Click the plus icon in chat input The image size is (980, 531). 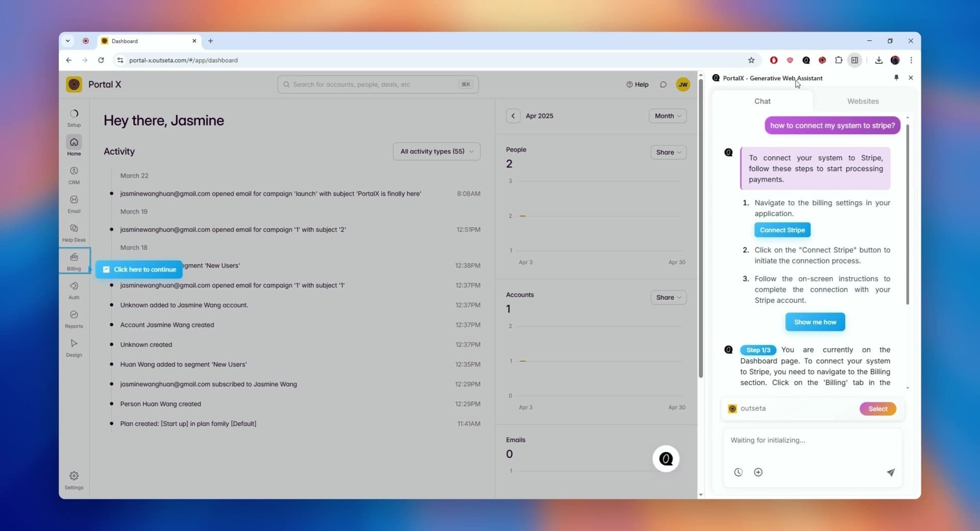758,472
